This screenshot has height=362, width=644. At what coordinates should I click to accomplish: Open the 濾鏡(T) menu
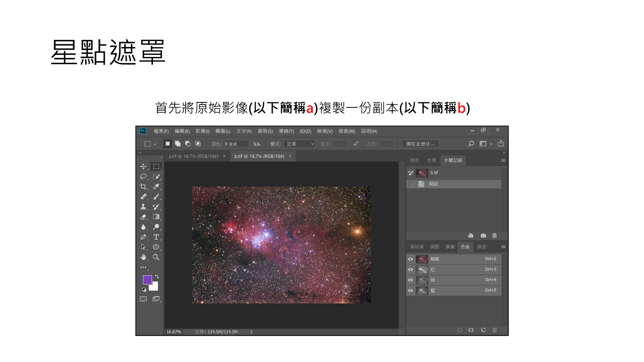pos(286,131)
